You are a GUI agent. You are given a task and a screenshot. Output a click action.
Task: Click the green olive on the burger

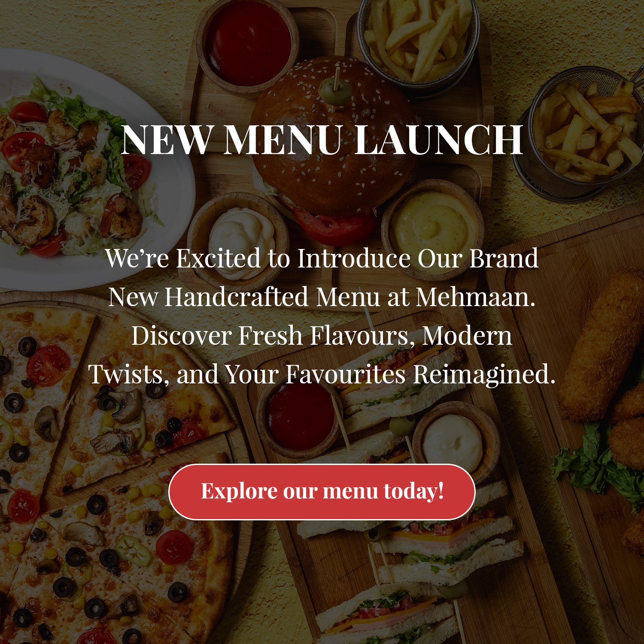click(335, 91)
